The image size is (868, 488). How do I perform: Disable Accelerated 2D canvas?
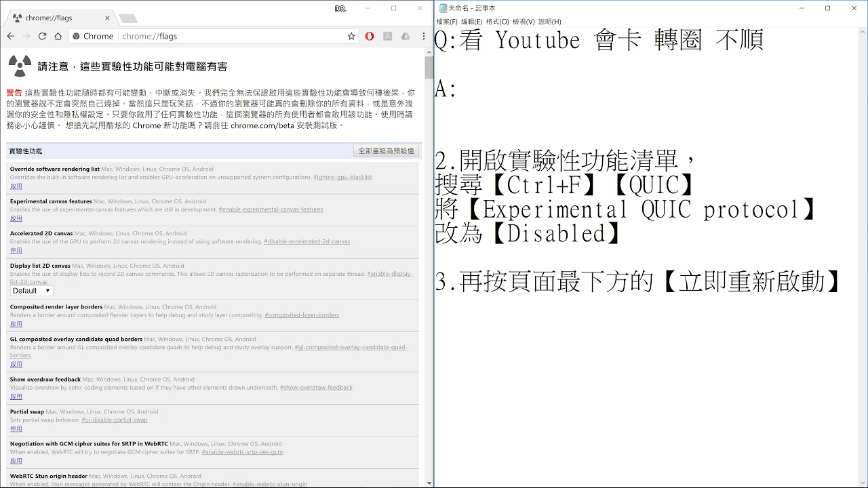pos(16,250)
